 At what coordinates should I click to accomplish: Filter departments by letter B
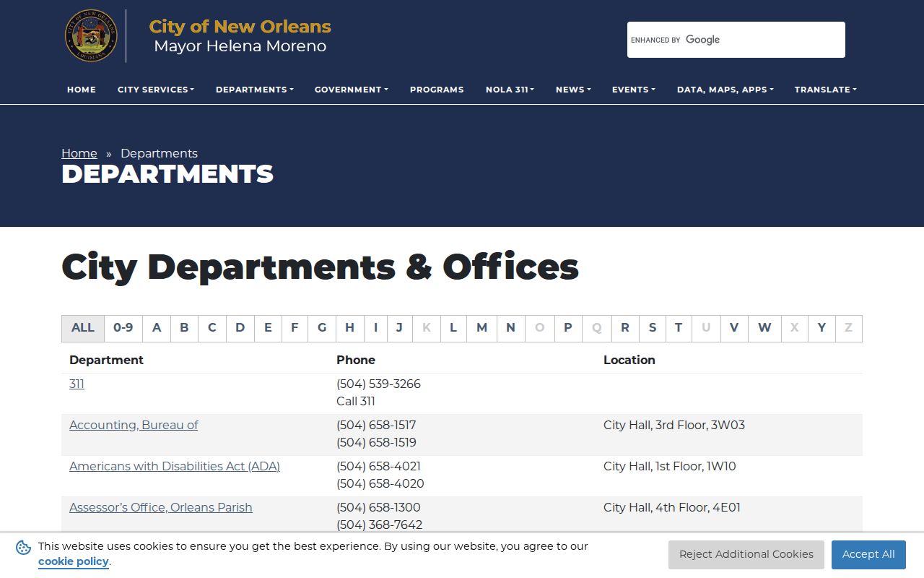pos(184,328)
